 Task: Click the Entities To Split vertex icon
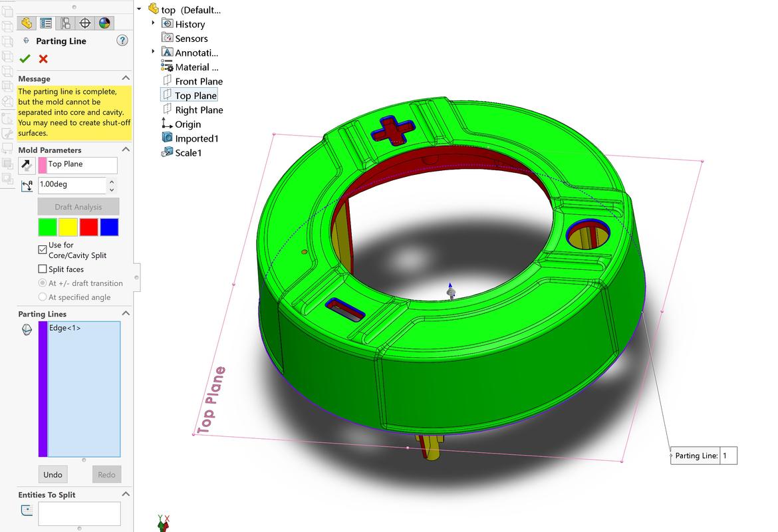(x=27, y=510)
